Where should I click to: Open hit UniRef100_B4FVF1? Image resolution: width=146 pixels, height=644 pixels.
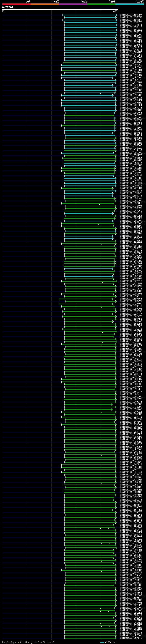[x=131, y=55]
